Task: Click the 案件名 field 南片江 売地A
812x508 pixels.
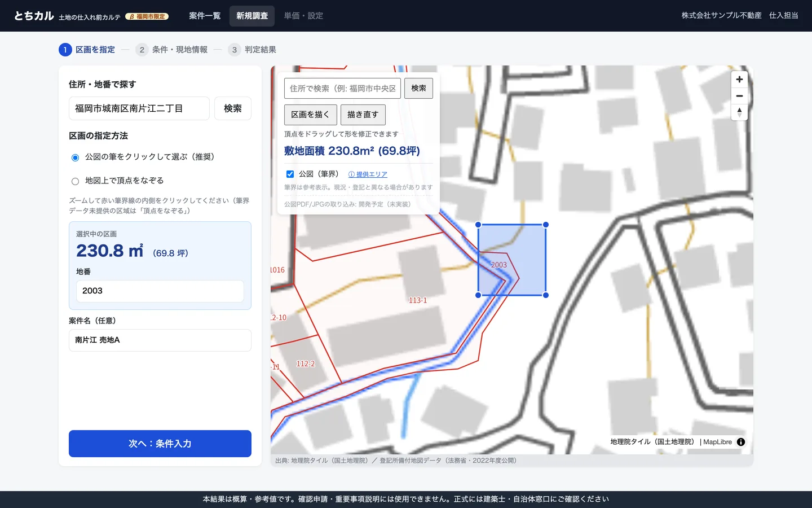Action: [x=160, y=340]
